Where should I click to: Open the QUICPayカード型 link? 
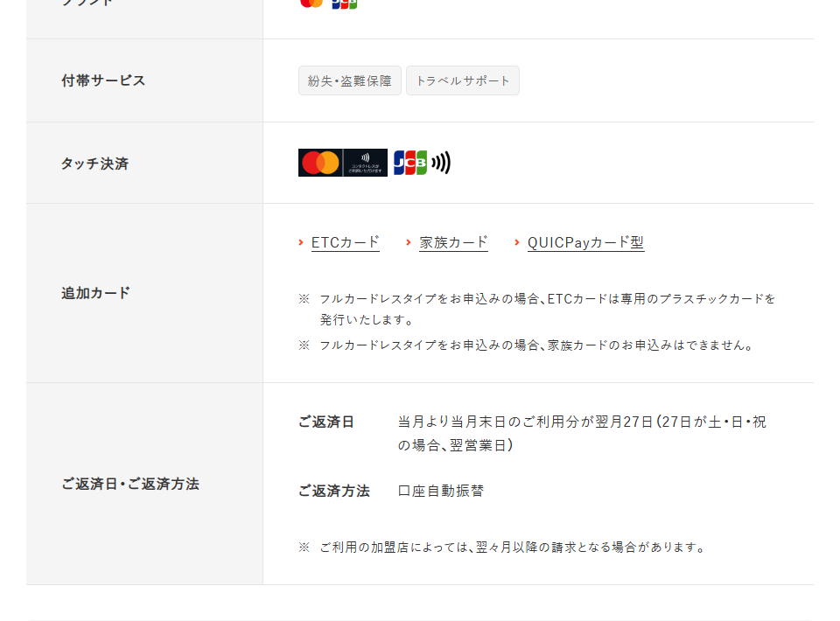pos(585,242)
